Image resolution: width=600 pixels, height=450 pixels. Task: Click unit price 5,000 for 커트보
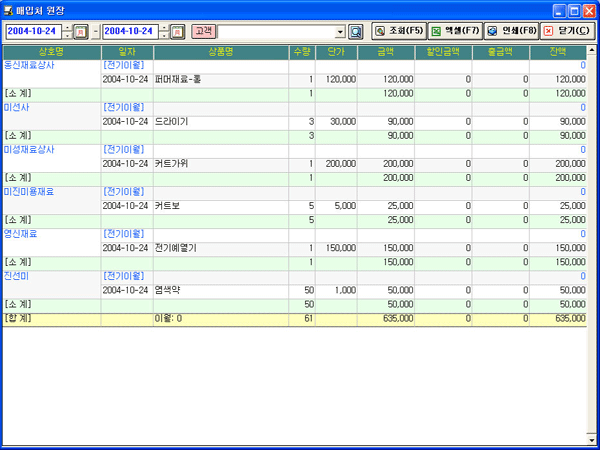point(345,206)
